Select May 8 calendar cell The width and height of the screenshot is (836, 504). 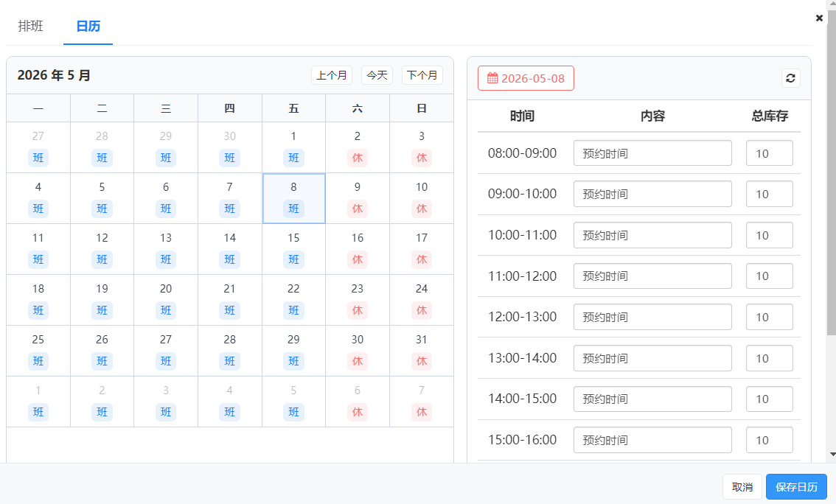click(293, 198)
